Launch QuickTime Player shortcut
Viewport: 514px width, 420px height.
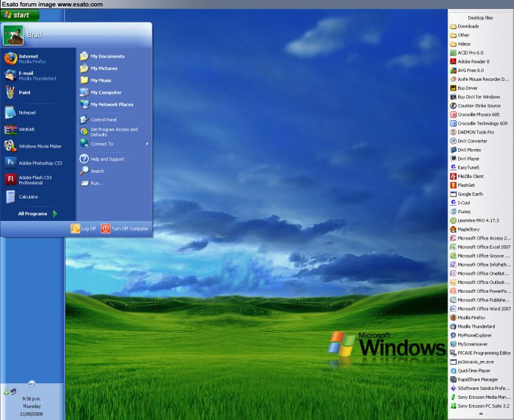470,371
